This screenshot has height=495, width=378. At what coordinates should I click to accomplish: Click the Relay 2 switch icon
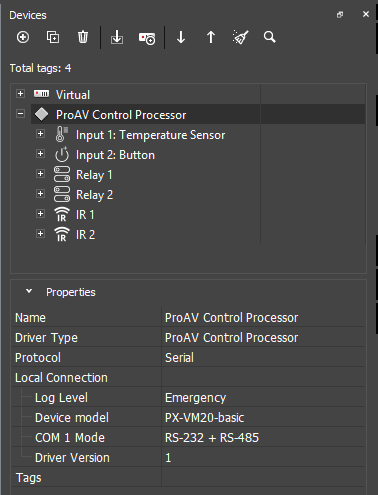click(62, 194)
